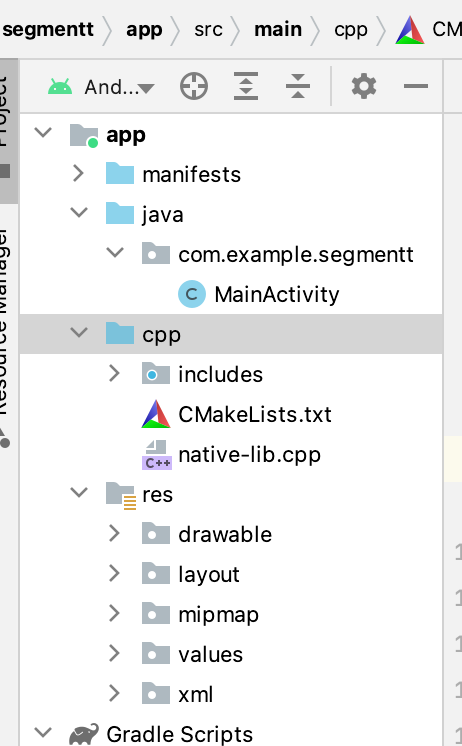This screenshot has height=746, width=462.
Task: Expand the manifests folder
Action: click(79, 174)
